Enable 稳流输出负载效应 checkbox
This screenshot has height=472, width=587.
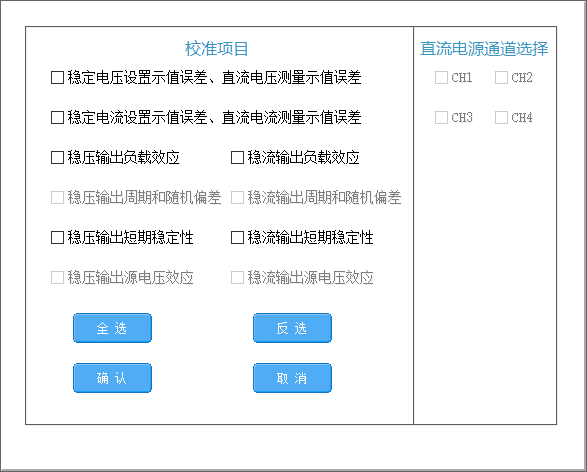(x=237, y=158)
